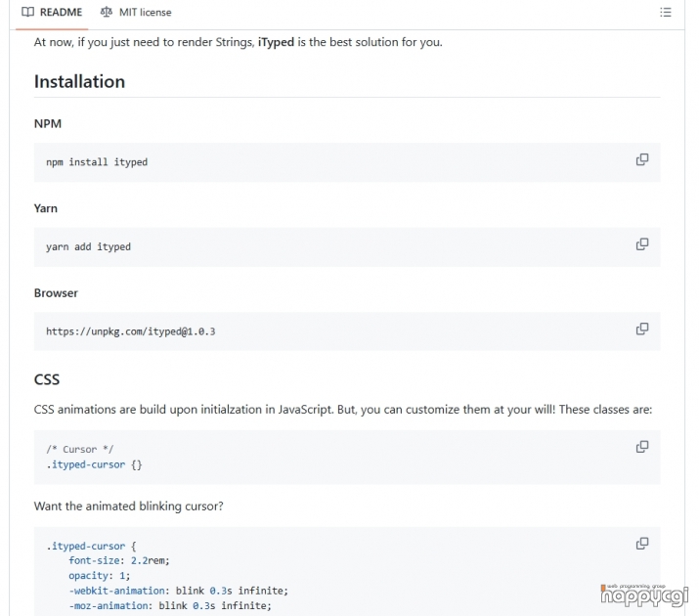Click the https://unpkg.com/ityped@1.0.3 URL text
The width and height of the screenshot is (699, 616).
click(130, 332)
